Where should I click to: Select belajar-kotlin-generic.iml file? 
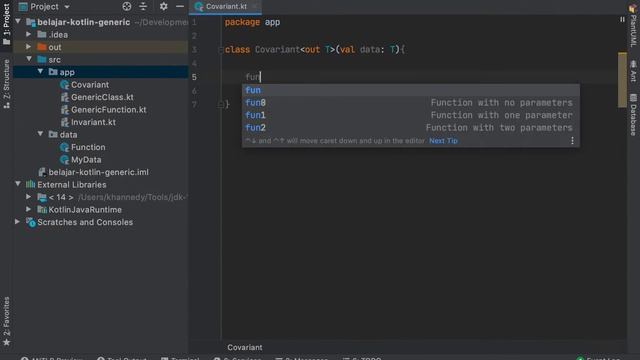[98, 172]
